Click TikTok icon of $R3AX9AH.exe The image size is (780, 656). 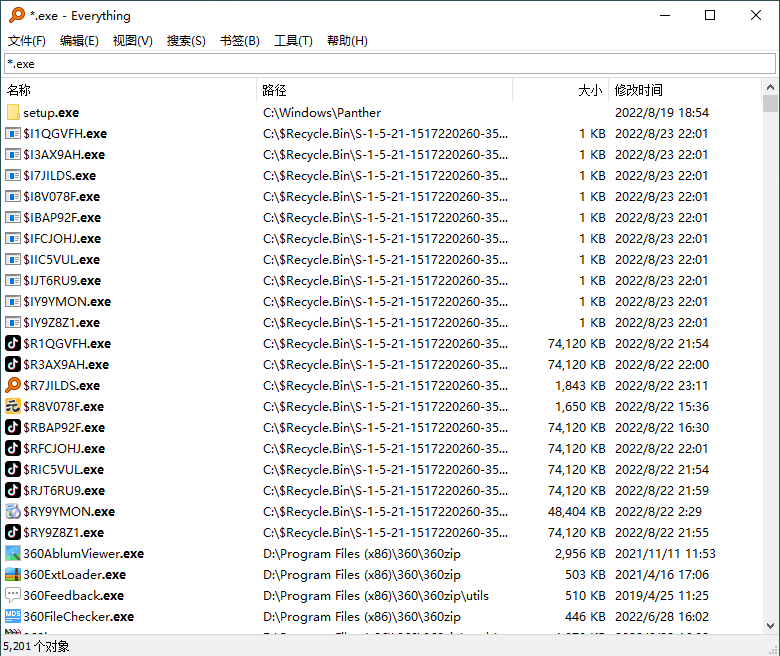coord(13,364)
